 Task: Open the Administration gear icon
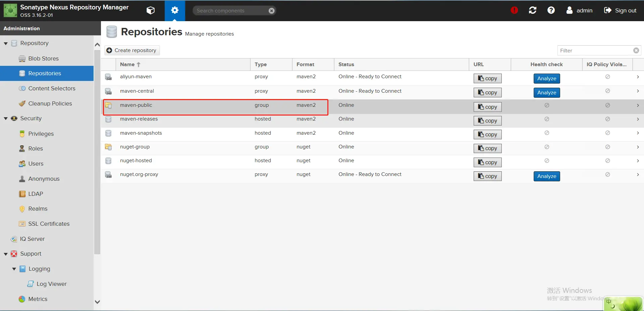(174, 10)
